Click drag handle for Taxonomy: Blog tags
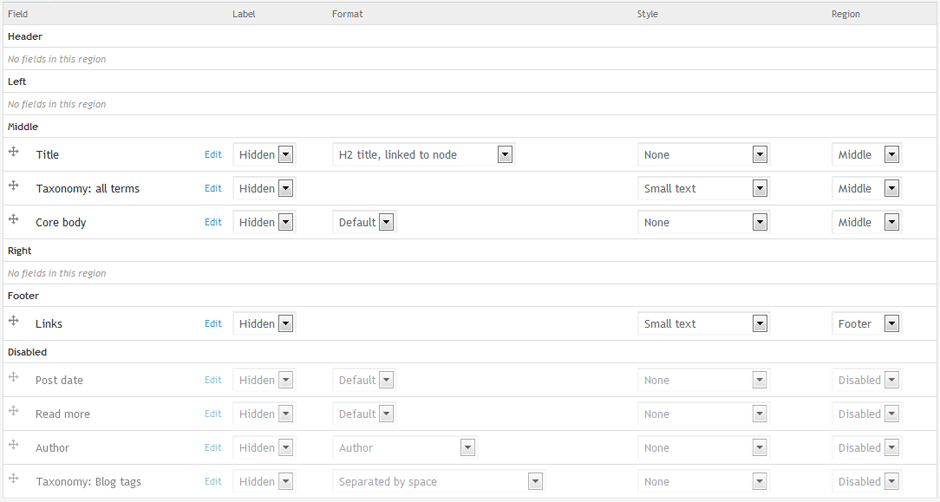The height and width of the screenshot is (502, 940). coord(14,479)
